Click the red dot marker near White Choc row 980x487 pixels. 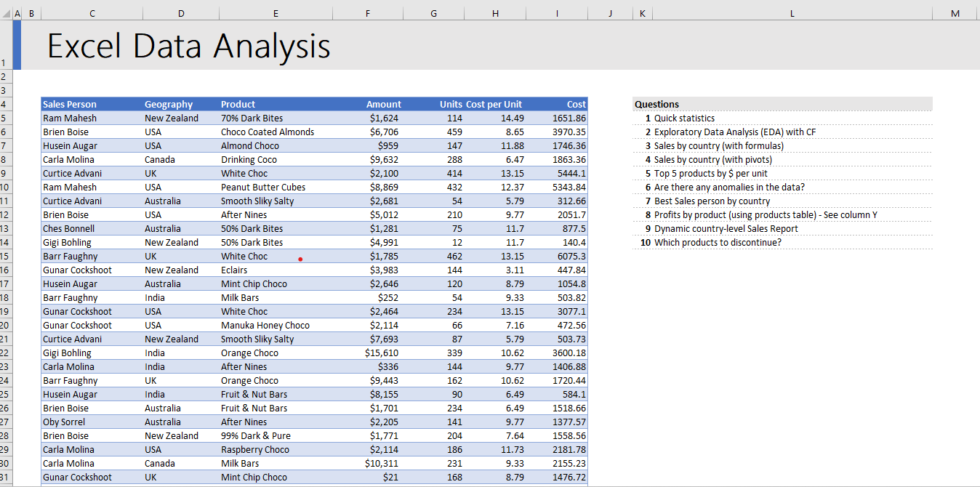pos(300,257)
